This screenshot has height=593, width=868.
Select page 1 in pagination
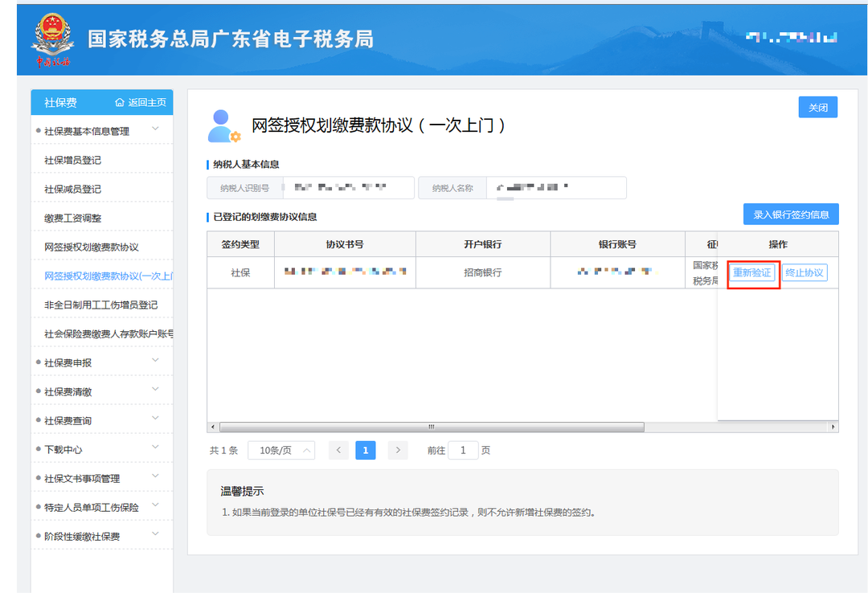click(366, 450)
